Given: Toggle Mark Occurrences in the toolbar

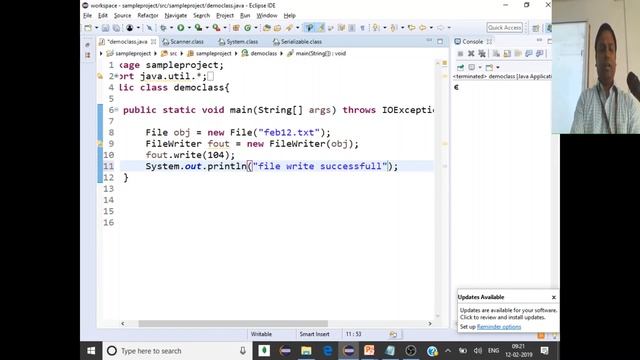Looking at the screenshot, I should (x=320, y=28).
